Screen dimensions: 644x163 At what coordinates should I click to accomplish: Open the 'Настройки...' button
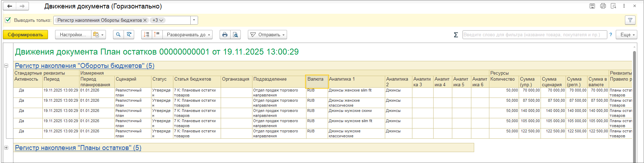tap(72, 35)
